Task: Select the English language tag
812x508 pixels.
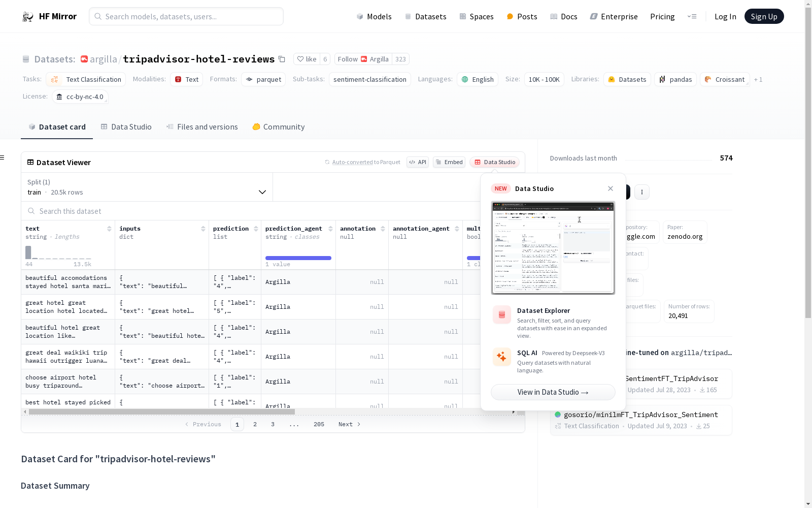Action: [478, 80]
